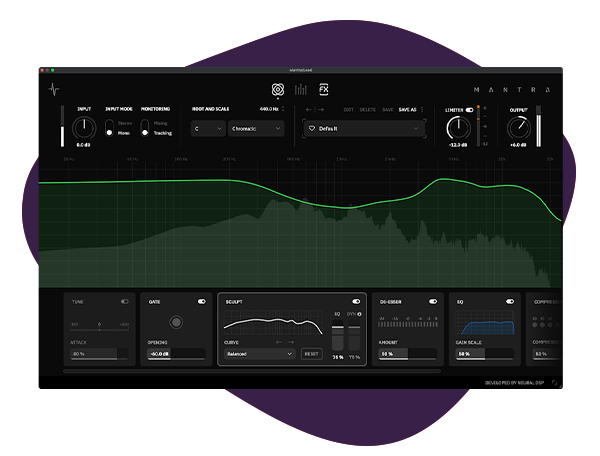The width and height of the screenshot is (600, 456).
Task: Click the De-Esser Amount slider
Action: (x=407, y=354)
